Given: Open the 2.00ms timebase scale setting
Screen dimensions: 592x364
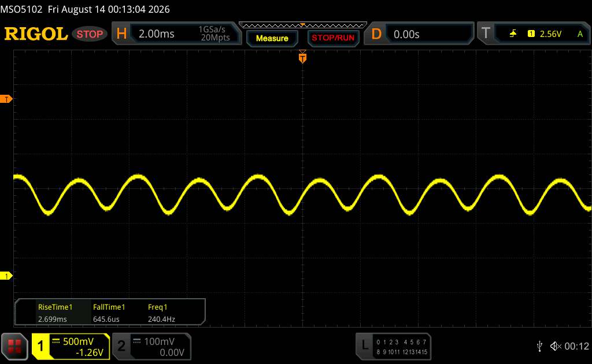Looking at the screenshot, I should [x=156, y=34].
